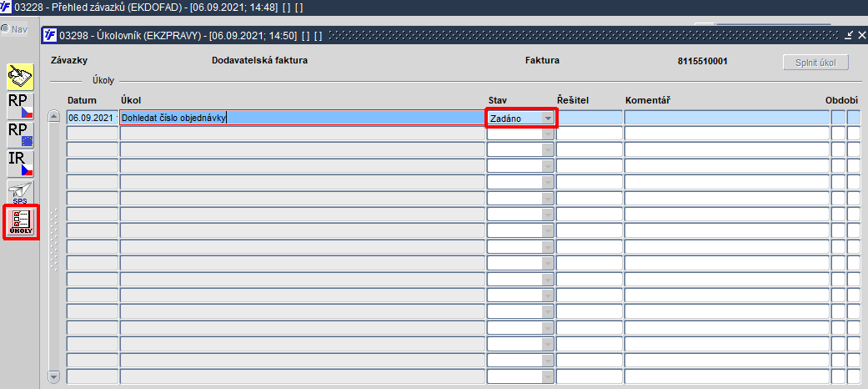
Task: Click the Období column header
Action: [x=841, y=100]
